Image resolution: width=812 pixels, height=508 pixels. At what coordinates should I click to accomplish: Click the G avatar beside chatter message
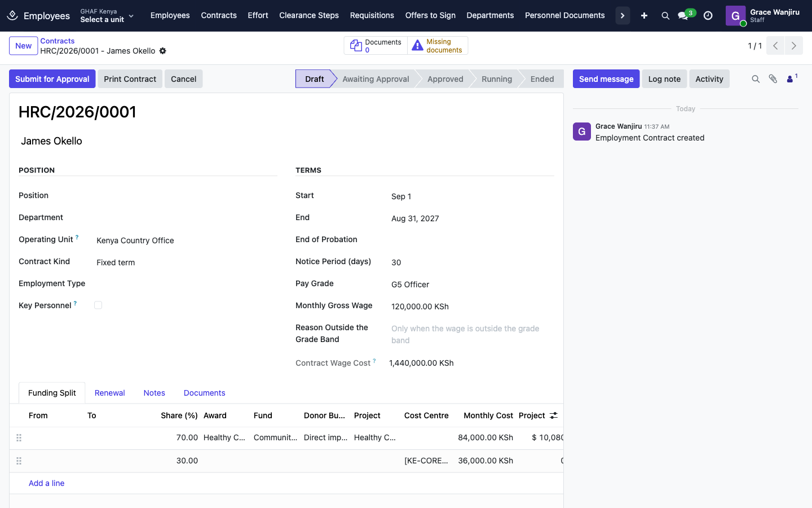(x=582, y=132)
